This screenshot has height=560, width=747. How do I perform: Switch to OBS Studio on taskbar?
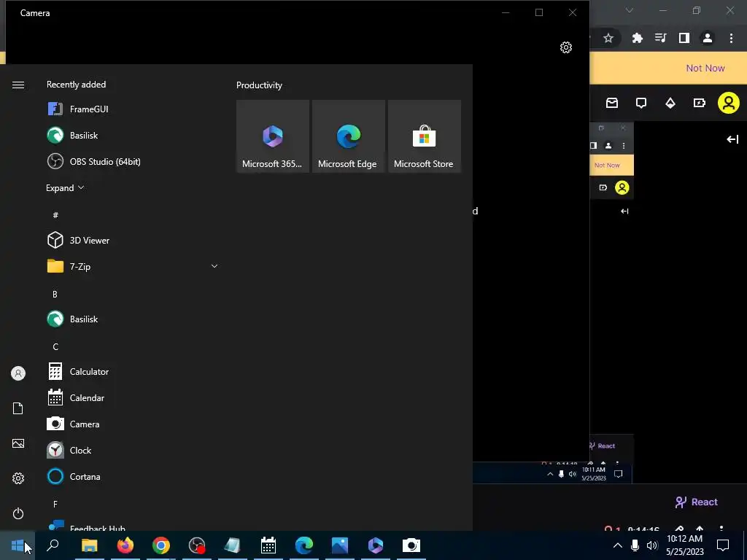click(x=197, y=545)
